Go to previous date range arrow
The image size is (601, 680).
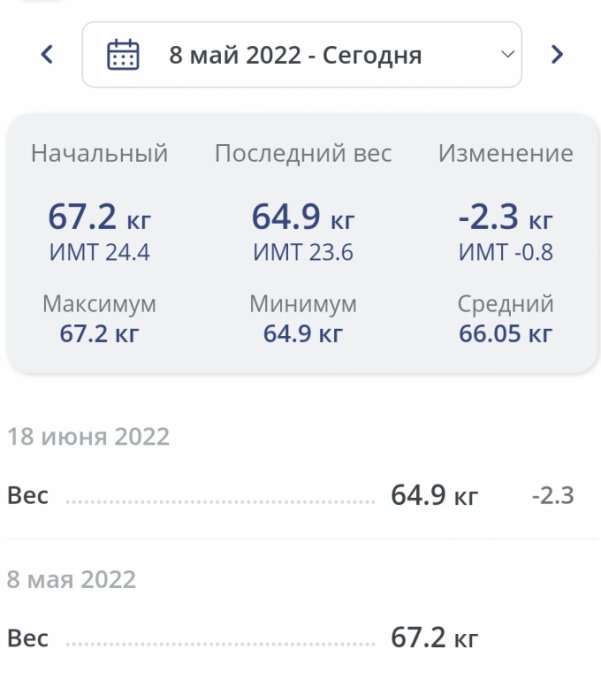(x=47, y=55)
